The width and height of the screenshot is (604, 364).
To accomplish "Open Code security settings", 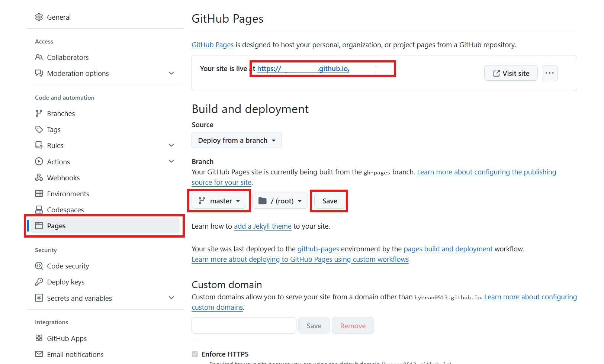I will coord(105,266).
